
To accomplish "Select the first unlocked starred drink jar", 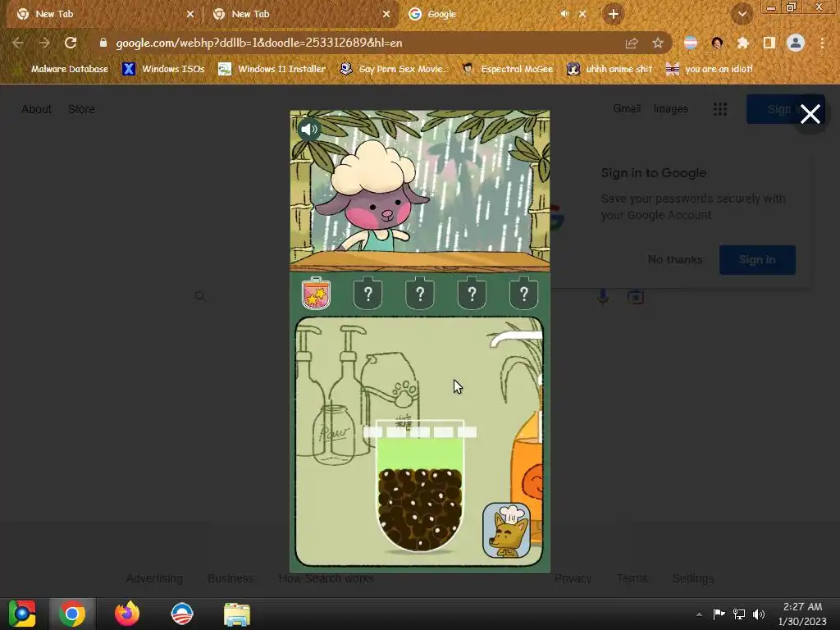I will click(316, 293).
